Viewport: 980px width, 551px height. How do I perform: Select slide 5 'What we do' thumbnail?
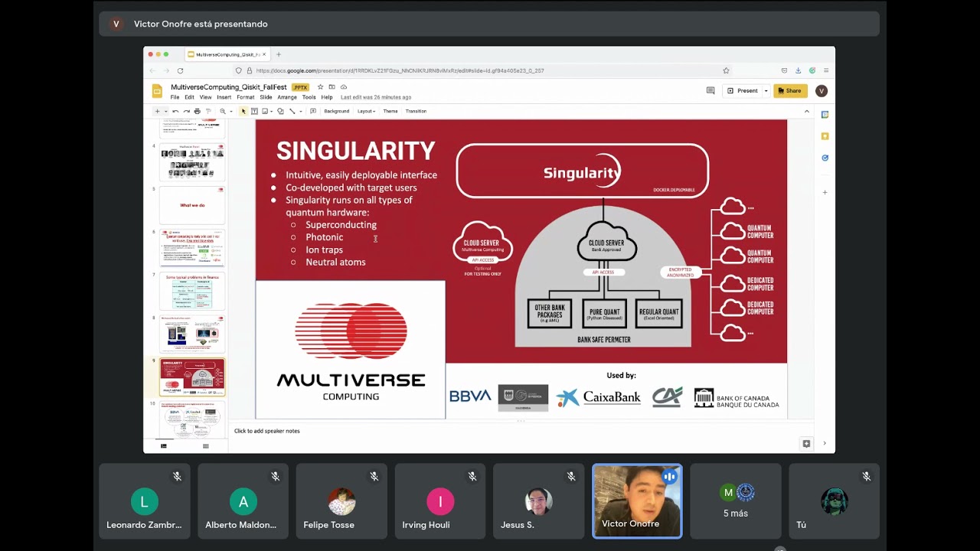tap(192, 205)
